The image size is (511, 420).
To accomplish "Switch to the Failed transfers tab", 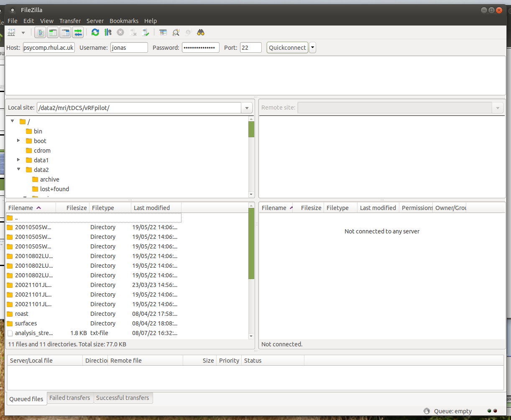I will click(x=69, y=398).
